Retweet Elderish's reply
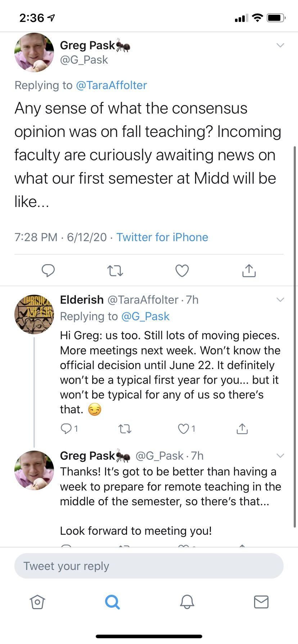The width and height of the screenshot is (298, 644). pyautogui.click(x=125, y=428)
